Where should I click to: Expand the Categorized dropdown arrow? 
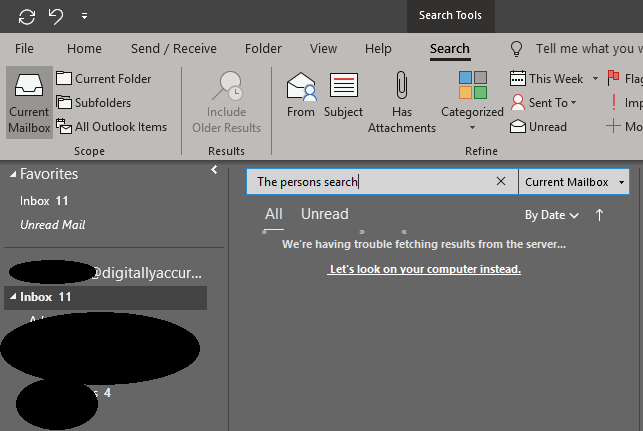472,128
